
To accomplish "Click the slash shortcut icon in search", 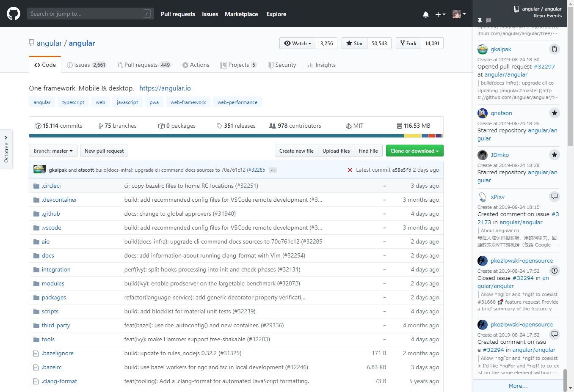I will (x=147, y=14).
